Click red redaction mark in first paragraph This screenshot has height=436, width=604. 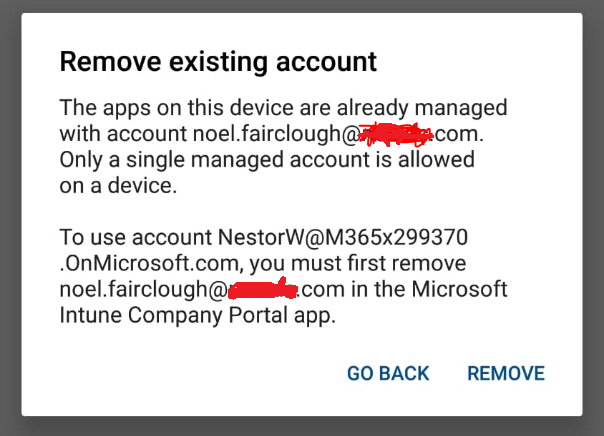click(x=394, y=132)
